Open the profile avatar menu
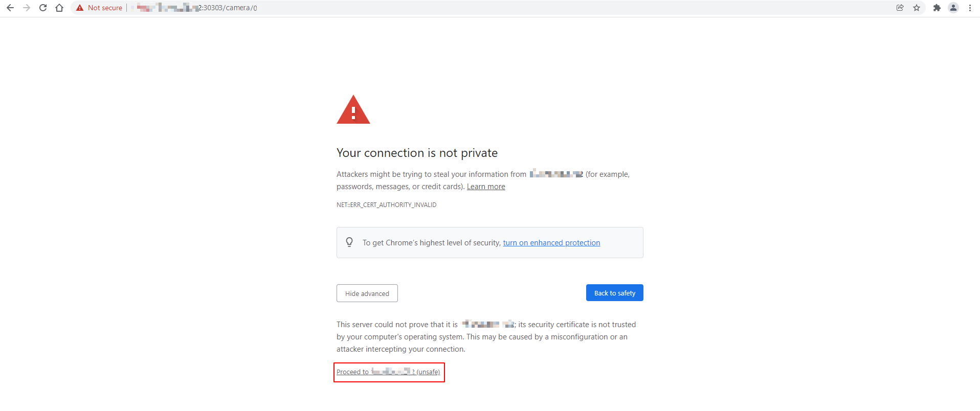 [953, 8]
